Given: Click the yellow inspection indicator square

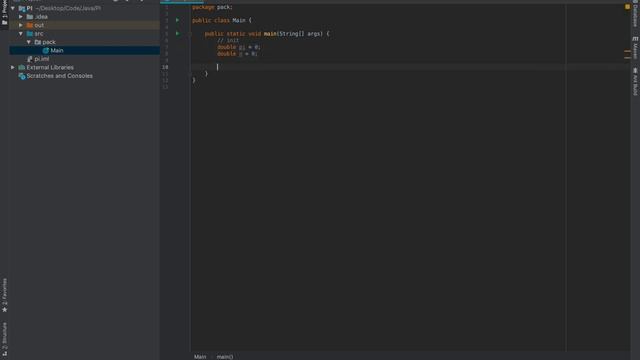Looking at the screenshot, I should click(x=627, y=7).
